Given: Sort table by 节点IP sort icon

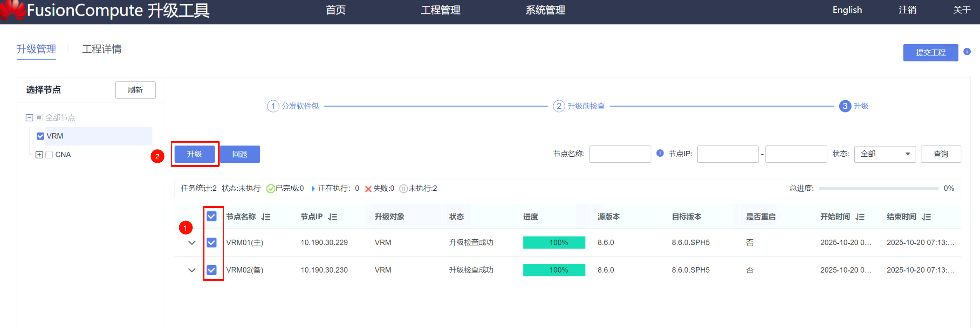Looking at the screenshot, I should pos(332,217).
